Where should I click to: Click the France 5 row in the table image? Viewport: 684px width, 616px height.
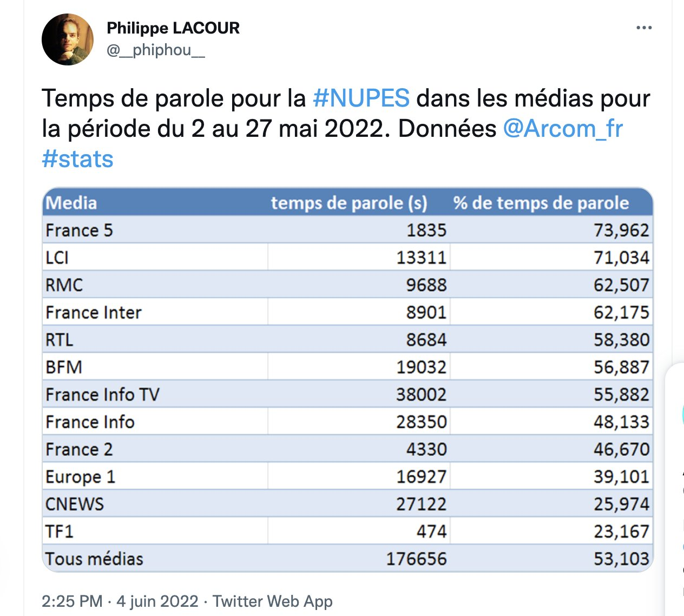pos(347,230)
